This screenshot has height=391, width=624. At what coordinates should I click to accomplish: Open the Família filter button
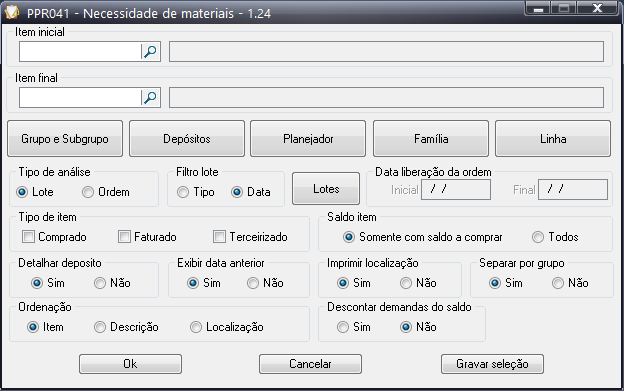click(431, 138)
